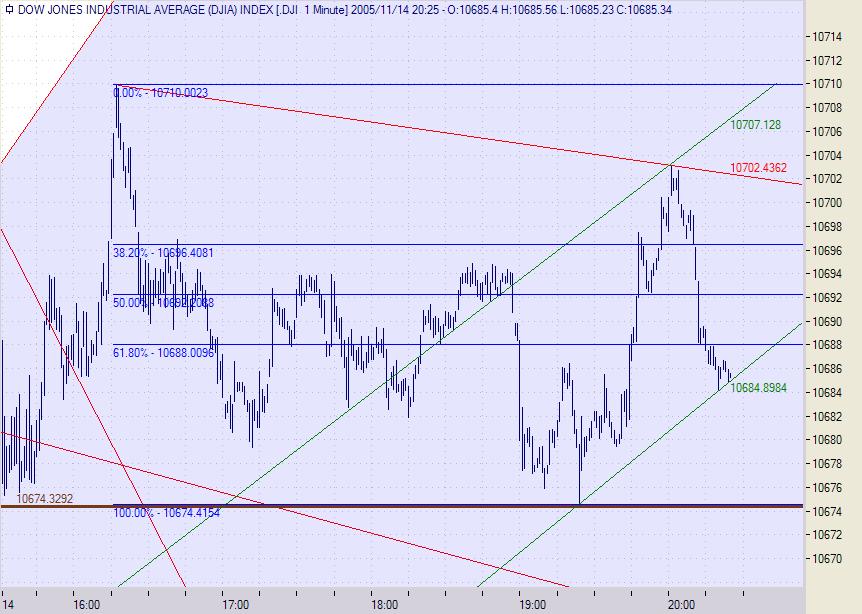Click 10674 on the price axis
The height and width of the screenshot is (614, 862).
(x=827, y=511)
